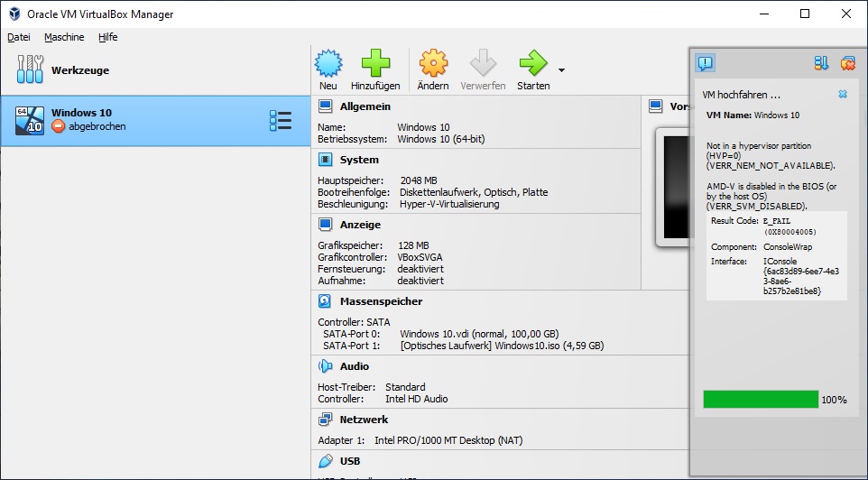Click the Anzeige display icon
Screen dimensions: 868x480
pos(326,225)
